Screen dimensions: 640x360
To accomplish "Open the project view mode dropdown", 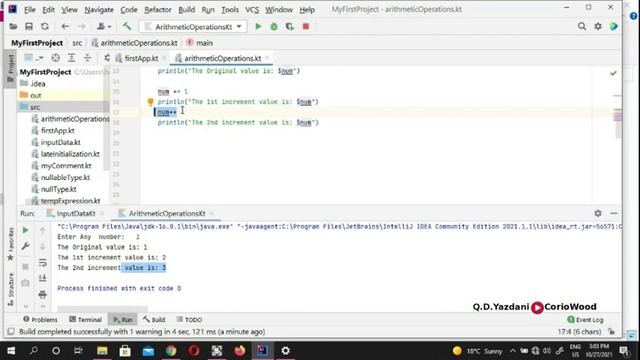I will 33,58.
